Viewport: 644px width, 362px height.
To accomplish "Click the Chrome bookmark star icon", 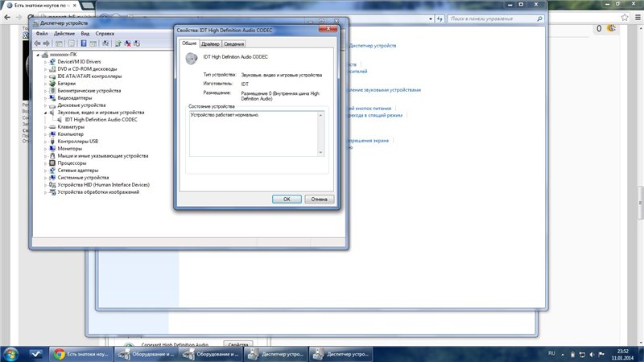I will (x=625, y=17).
